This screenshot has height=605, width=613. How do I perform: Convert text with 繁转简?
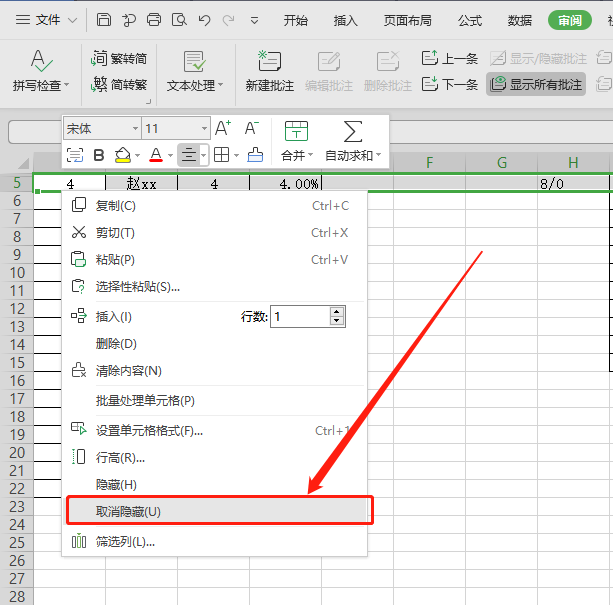click(119, 59)
